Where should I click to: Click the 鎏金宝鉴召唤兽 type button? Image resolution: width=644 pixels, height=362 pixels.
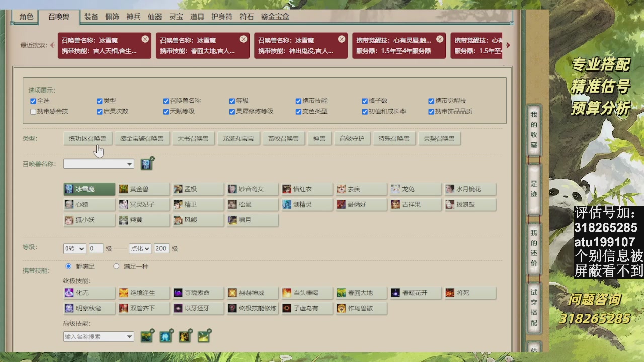click(142, 138)
